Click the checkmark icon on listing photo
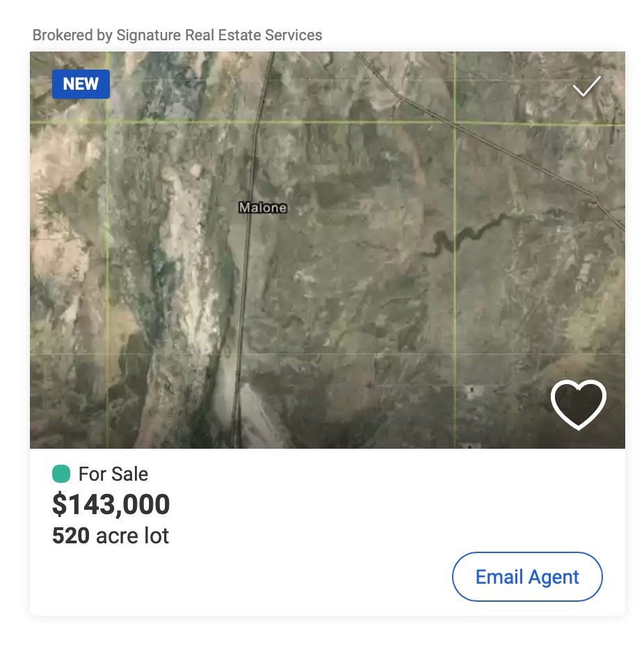Image resolution: width=644 pixels, height=647 pixels. (586, 87)
